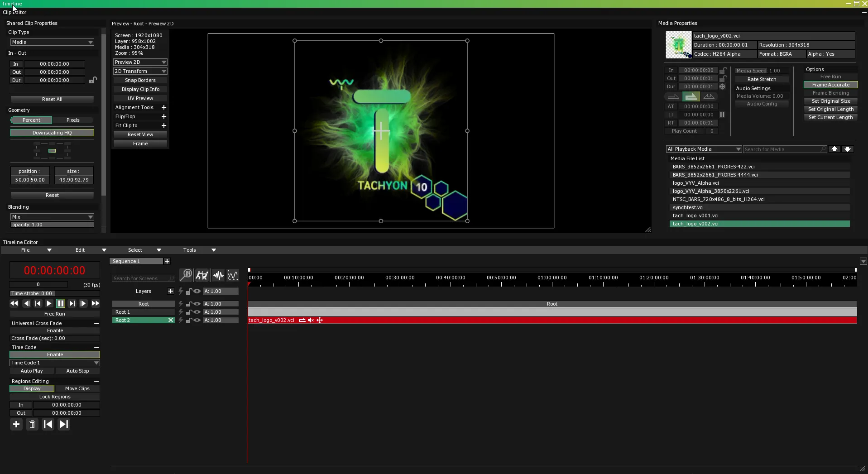Open the File menu in Timeline Editor

coord(36,250)
